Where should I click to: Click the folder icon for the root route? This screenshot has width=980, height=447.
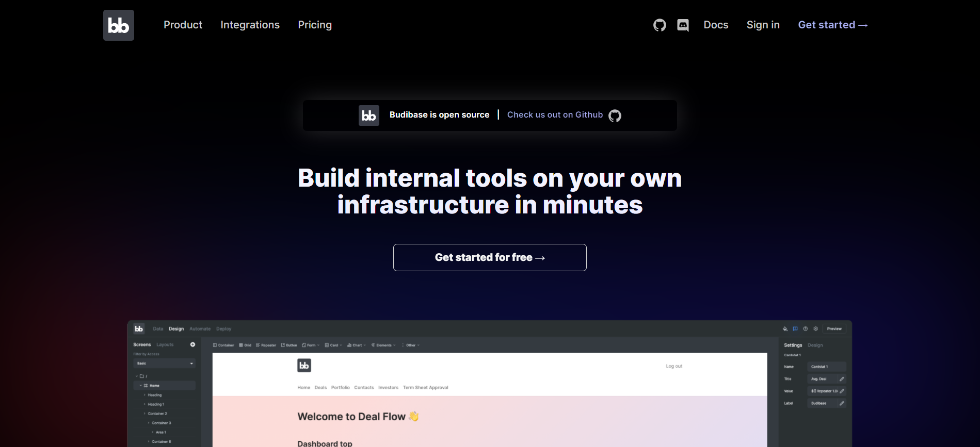coord(142,376)
